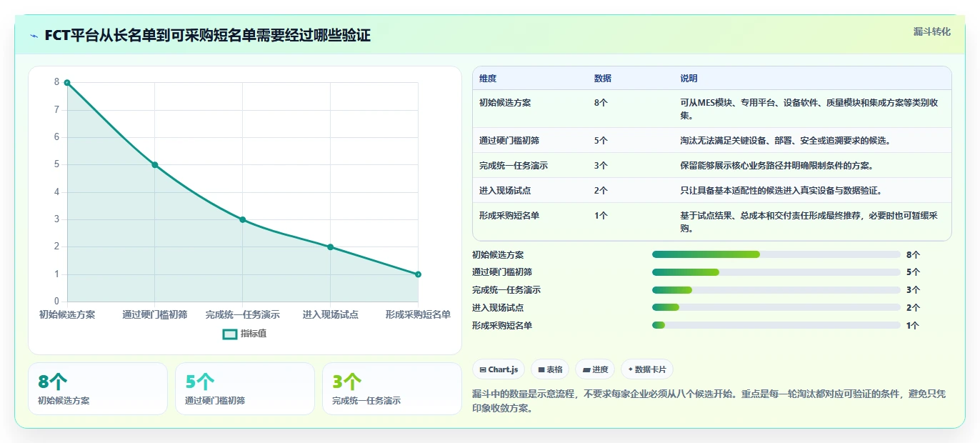Click the 漏斗转化 label at top right
The height and width of the screenshot is (443, 980).
coord(932,31)
